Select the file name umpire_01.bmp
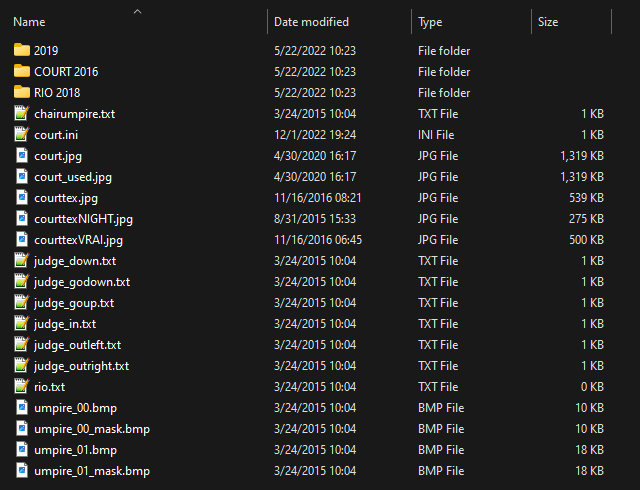Image resolution: width=640 pixels, height=490 pixels. (x=76, y=450)
